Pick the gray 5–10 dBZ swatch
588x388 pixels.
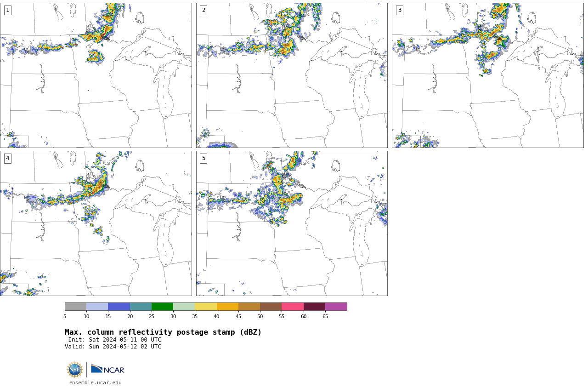(x=76, y=307)
